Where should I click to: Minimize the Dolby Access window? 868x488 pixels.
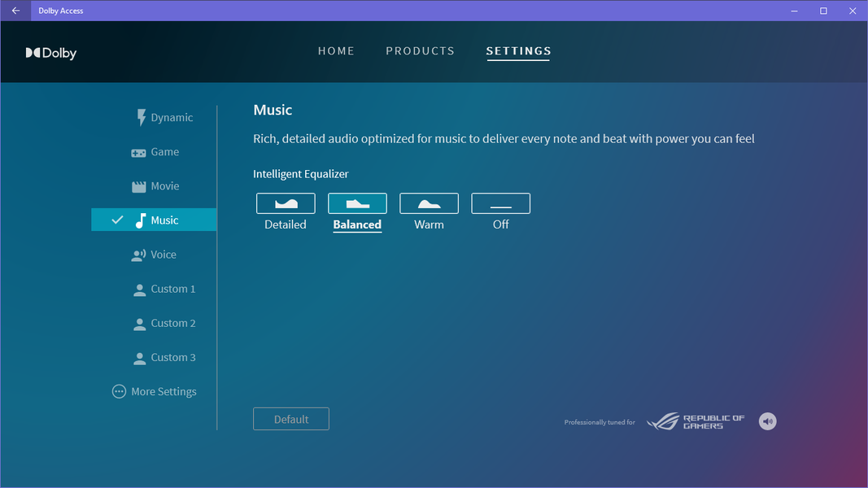794,11
